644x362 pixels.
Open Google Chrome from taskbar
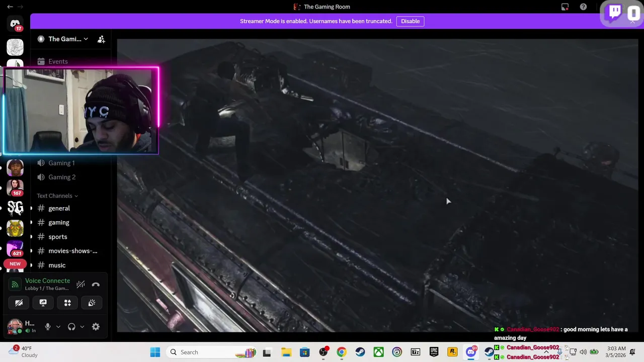(x=342, y=352)
